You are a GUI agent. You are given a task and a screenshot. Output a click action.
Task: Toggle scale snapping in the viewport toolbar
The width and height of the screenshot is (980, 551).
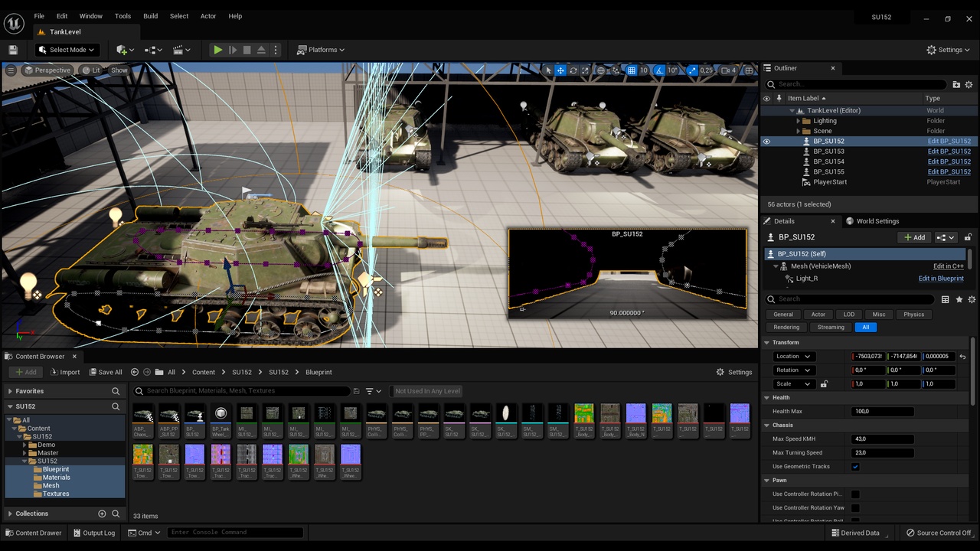tap(692, 70)
